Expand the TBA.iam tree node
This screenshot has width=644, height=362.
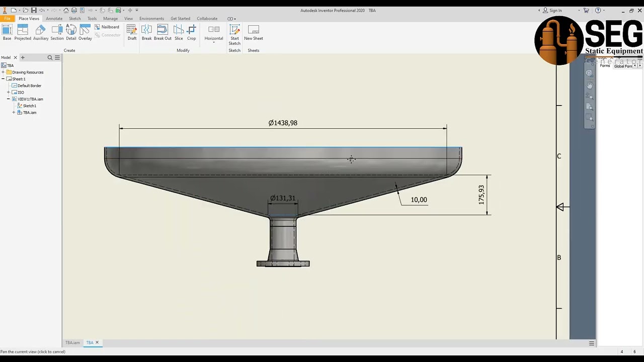coord(14,113)
